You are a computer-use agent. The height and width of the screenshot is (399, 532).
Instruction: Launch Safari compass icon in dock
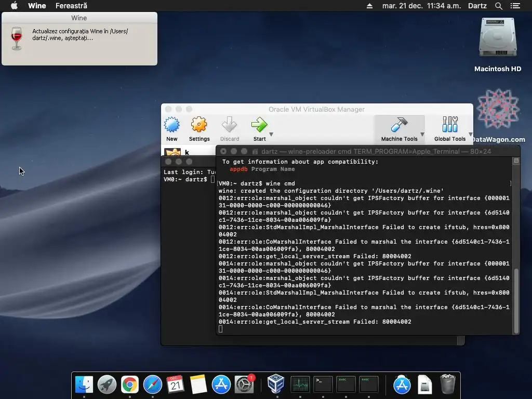point(153,385)
